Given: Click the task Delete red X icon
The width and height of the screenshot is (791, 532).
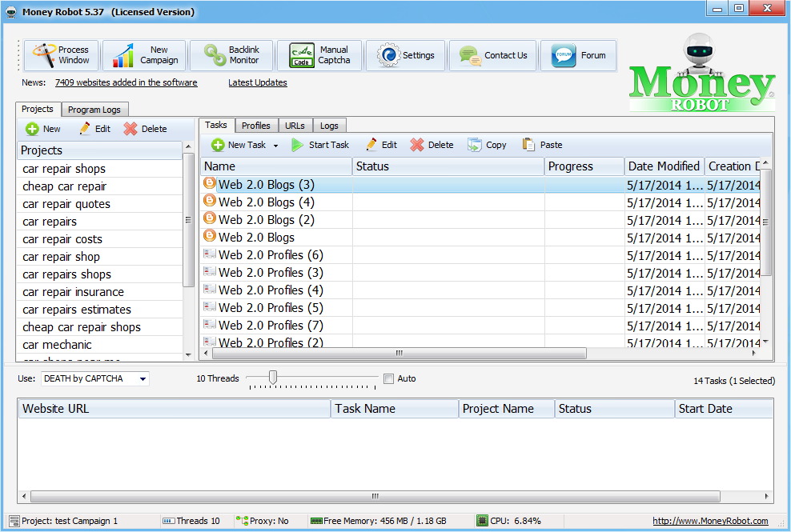Looking at the screenshot, I should (417, 146).
